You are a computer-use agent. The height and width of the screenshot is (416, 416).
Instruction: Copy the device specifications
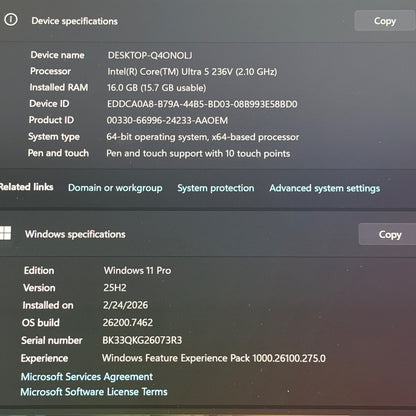click(x=385, y=21)
